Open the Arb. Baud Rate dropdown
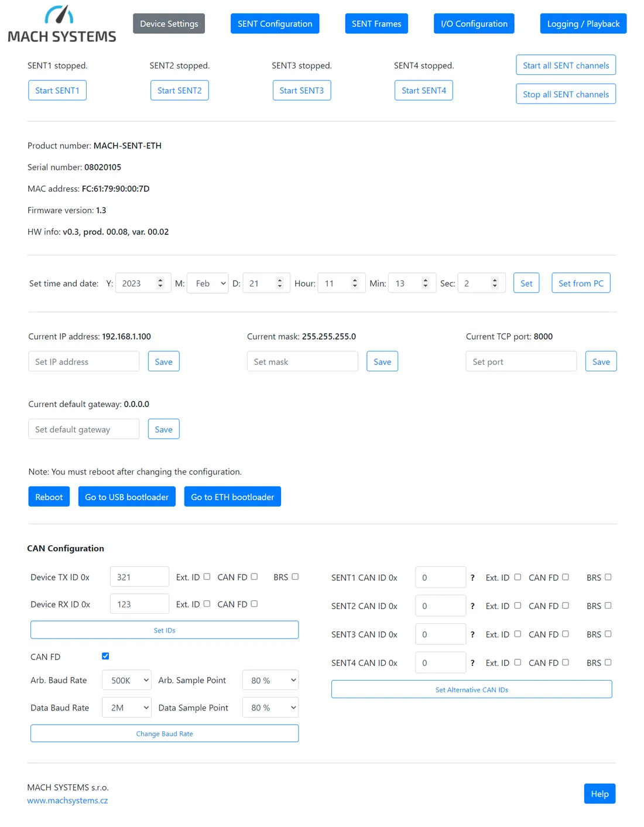644x827 pixels. (x=126, y=680)
